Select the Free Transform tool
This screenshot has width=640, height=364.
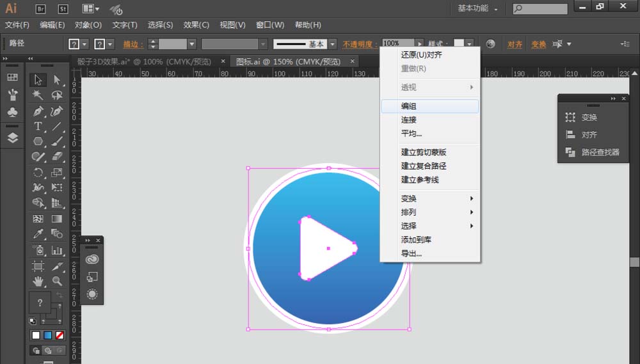pos(57,187)
